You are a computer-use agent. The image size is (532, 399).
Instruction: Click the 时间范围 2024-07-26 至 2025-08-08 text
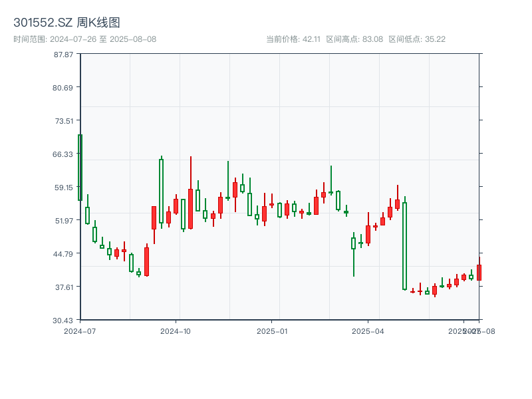85,39
